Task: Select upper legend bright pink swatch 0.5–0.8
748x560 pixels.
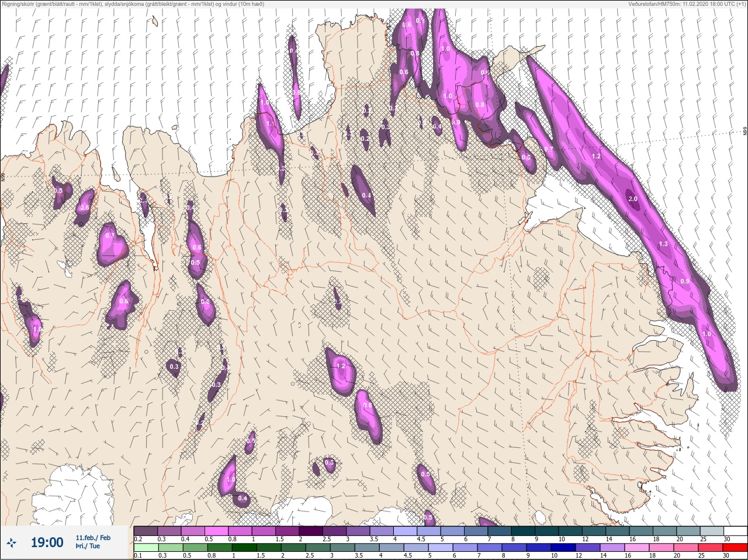Action: pyautogui.click(x=216, y=531)
